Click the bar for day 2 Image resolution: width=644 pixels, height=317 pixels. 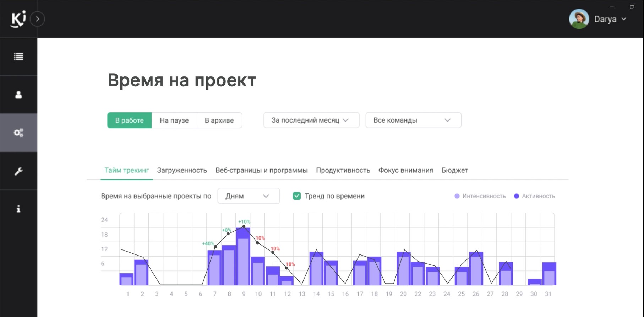pyautogui.click(x=141, y=273)
